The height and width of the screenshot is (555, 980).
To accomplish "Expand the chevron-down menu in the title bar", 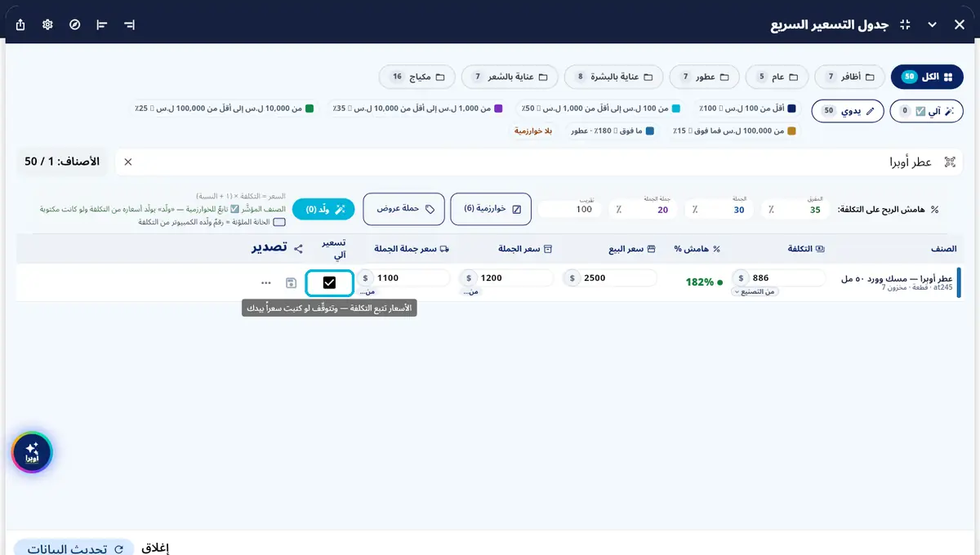I will point(932,24).
